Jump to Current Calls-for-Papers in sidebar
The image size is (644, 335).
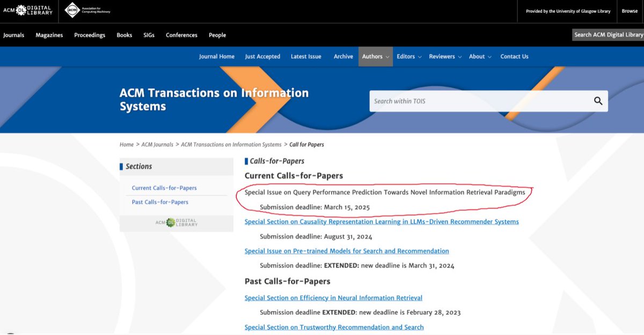(x=164, y=188)
